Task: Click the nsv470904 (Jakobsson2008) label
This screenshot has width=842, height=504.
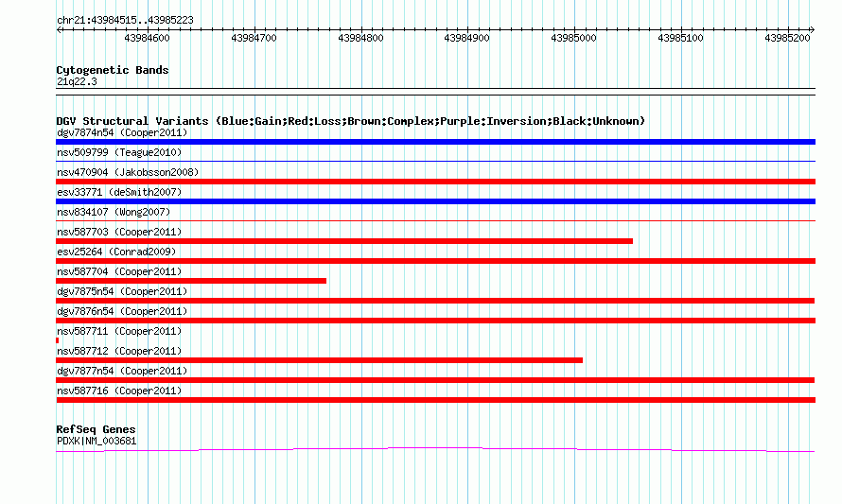Action: coord(128,172)
